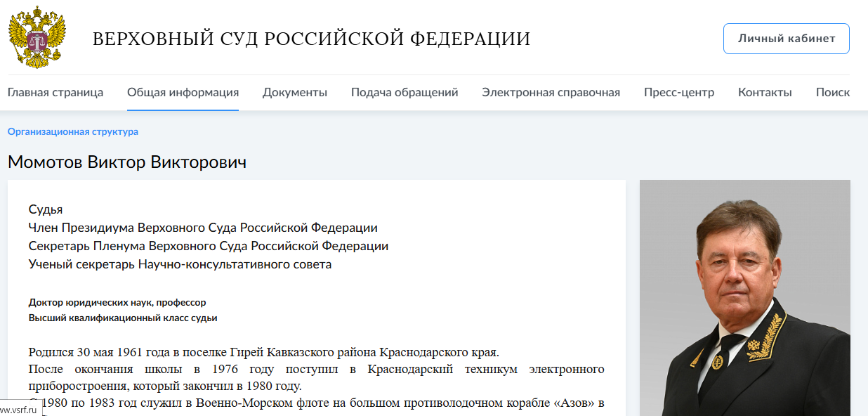
Task: Switch to the Главная страница tab
Action: [55, 91]
